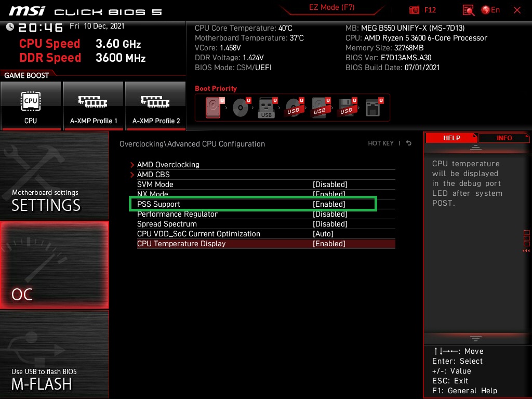The height and width of the screenshot is (399, 532).
Task: Switch to EZ Mode (F7)
Action: click(331, 7)
